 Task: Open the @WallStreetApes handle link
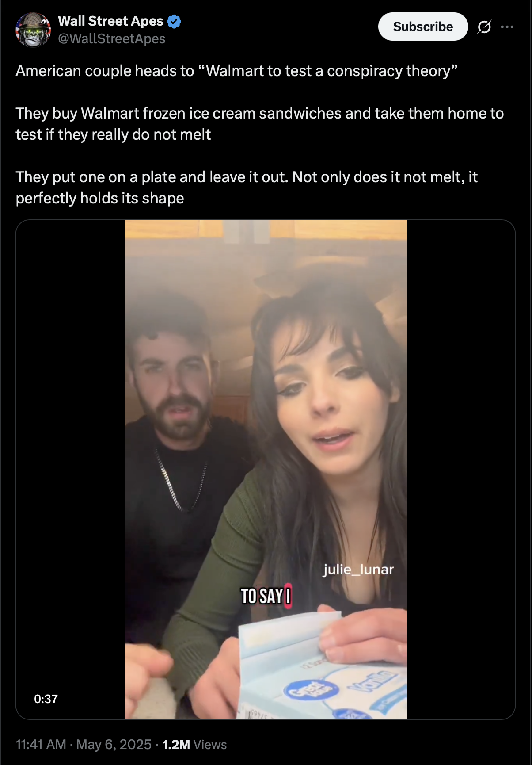[112, 39]
